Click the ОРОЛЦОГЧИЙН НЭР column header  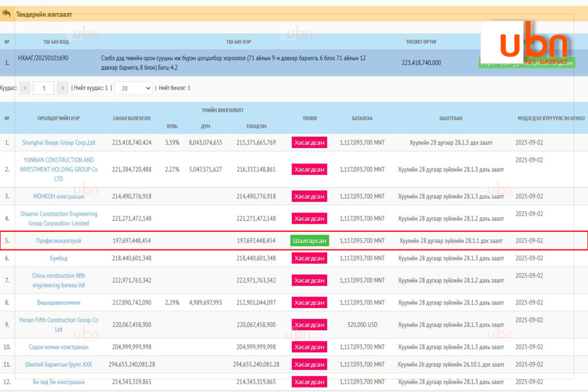[58, 118]
